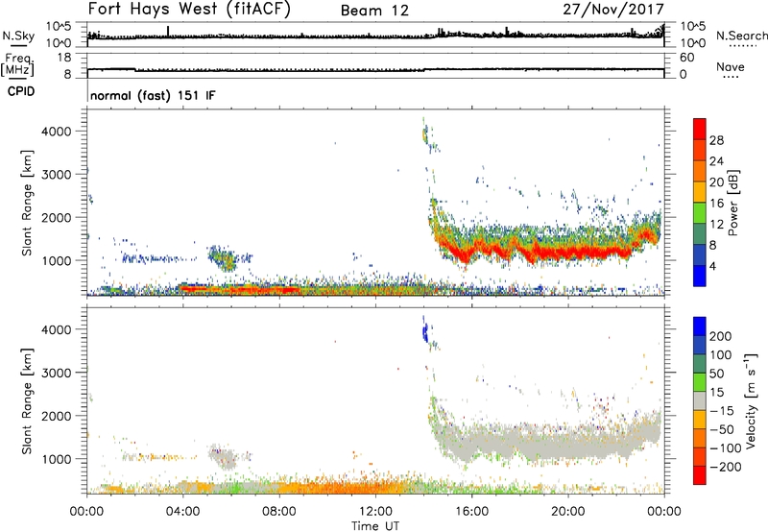Click the '24' label on the power colorbar
This screenshot has width=768, height=532.
[716, 161]
